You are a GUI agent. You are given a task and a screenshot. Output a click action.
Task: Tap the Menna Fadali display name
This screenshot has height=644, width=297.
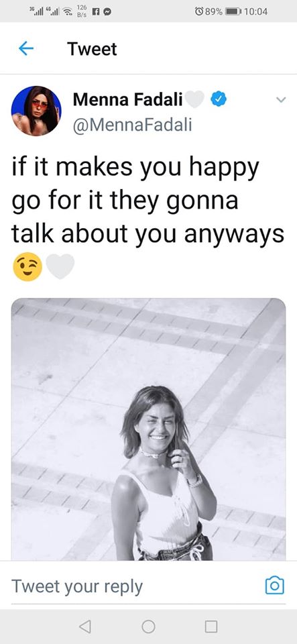pyautogui.click(x=127, y=99)
